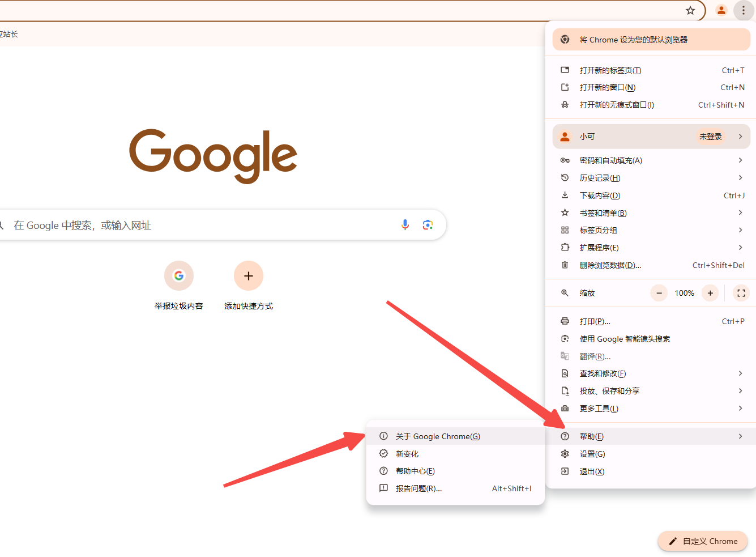Open 帮助中心 from help submenu
Viewport: 756px width, 557px height.
point(455,471)
